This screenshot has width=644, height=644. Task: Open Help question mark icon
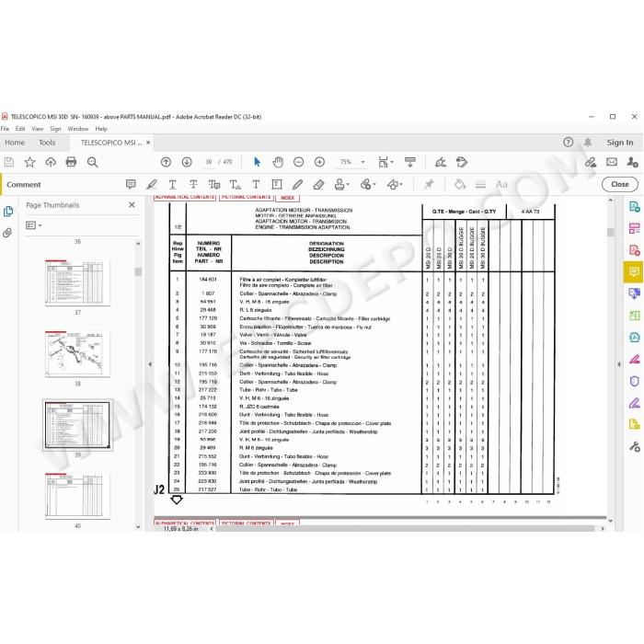568,142
